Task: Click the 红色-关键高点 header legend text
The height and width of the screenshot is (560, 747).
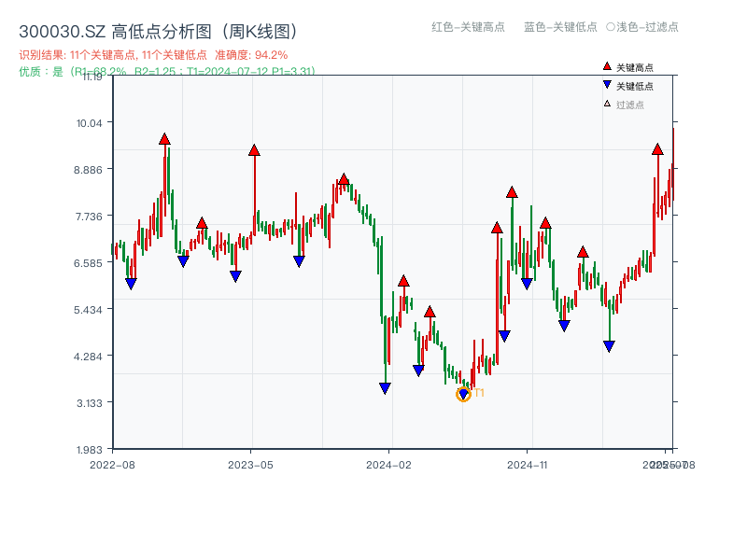Action: [x=468, y=27]
